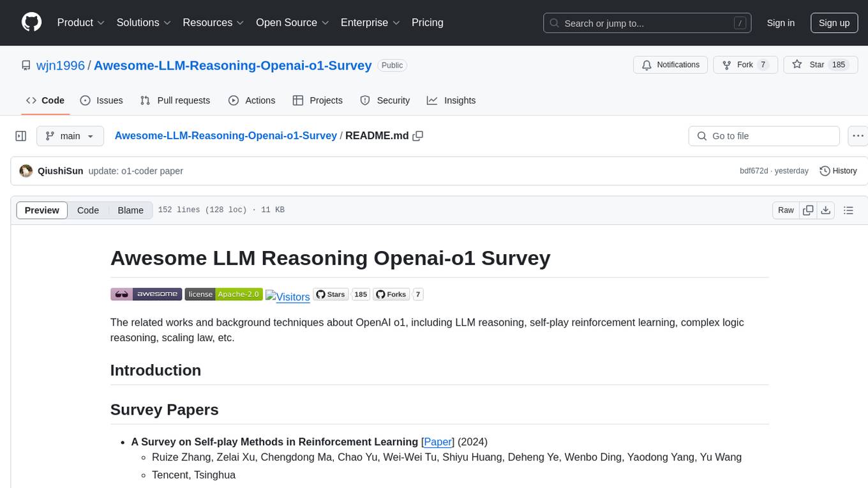Open the GitHub home logo

pos(31,22)
